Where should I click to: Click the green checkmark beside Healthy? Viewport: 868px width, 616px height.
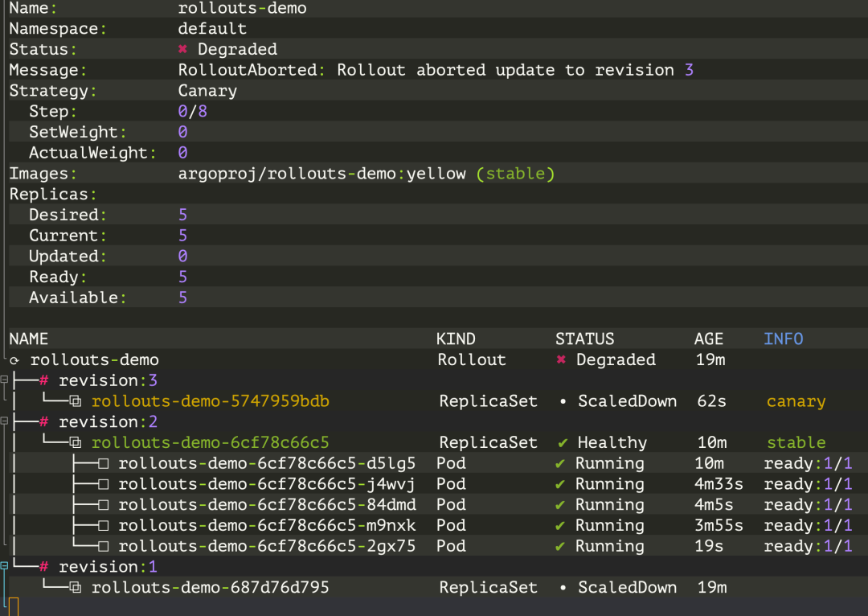[563, 442]
